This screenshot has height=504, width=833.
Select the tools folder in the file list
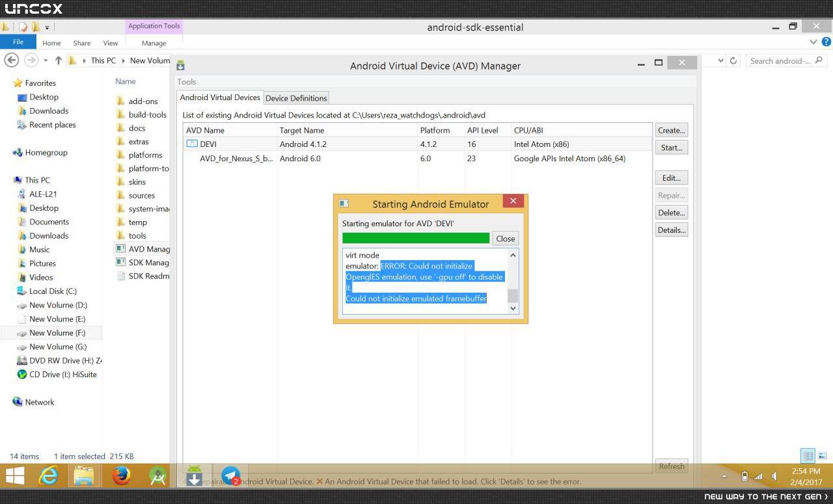pyautogui.click(x=137, y=235)
